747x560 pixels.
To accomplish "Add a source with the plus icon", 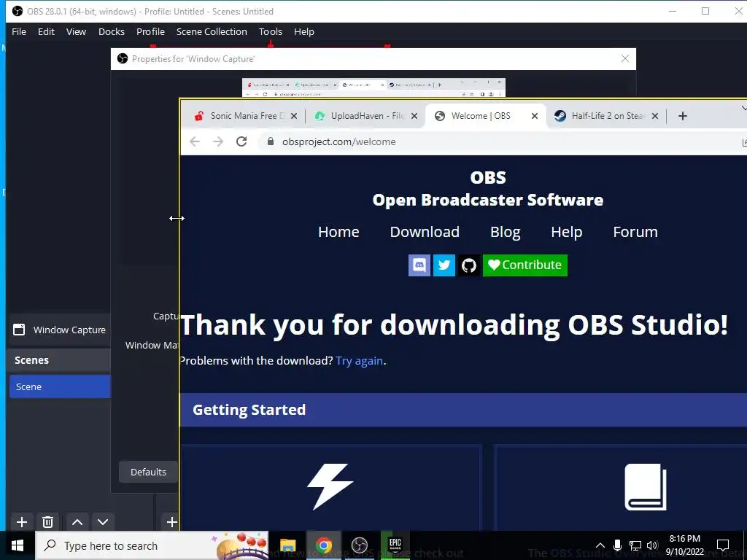I will [171, 522].
